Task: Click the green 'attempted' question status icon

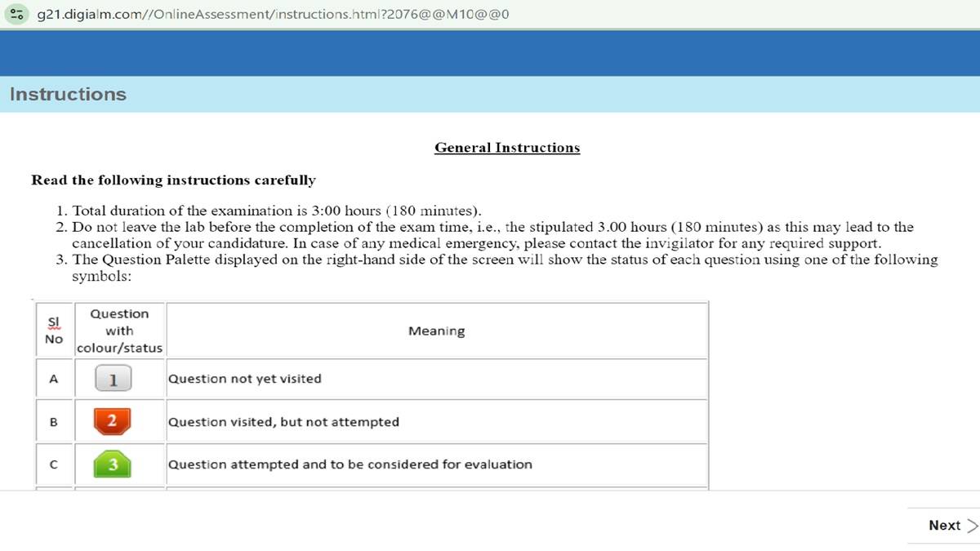Action: 114,464
